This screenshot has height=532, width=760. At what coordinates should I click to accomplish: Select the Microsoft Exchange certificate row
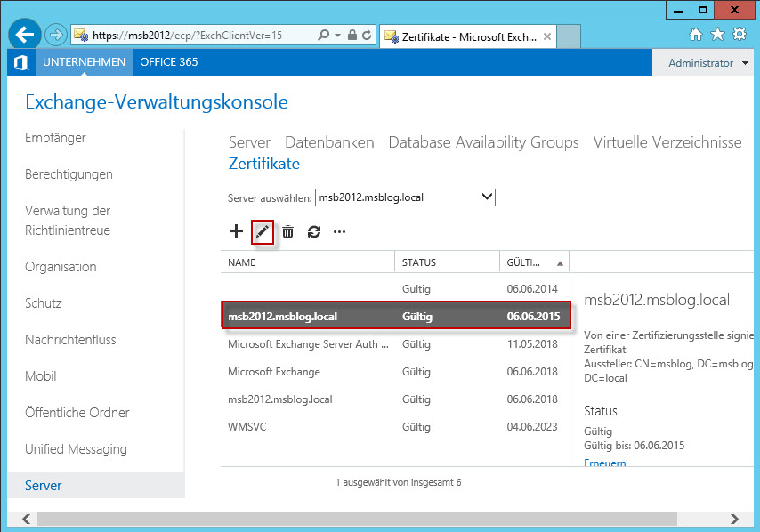[x=395, y=372]
